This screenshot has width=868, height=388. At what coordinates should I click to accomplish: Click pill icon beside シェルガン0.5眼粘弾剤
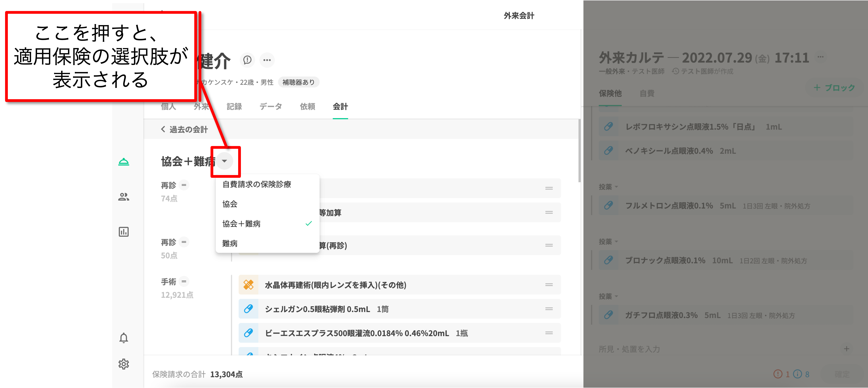coord(248,309)
